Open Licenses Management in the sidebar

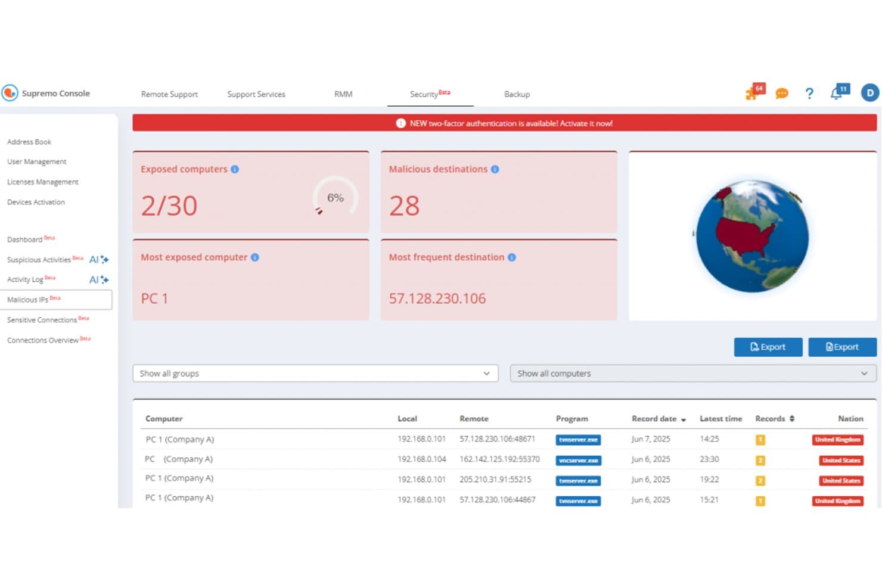click(42, 182)
